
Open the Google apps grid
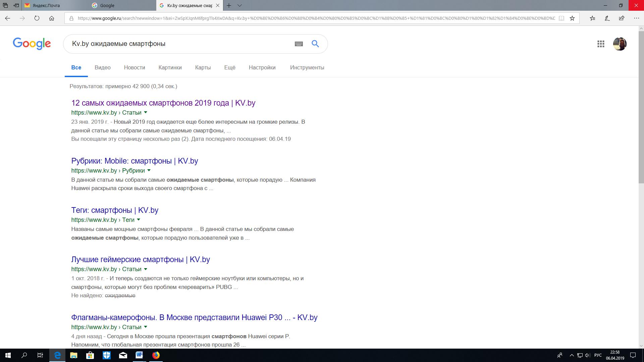point(601,44)
